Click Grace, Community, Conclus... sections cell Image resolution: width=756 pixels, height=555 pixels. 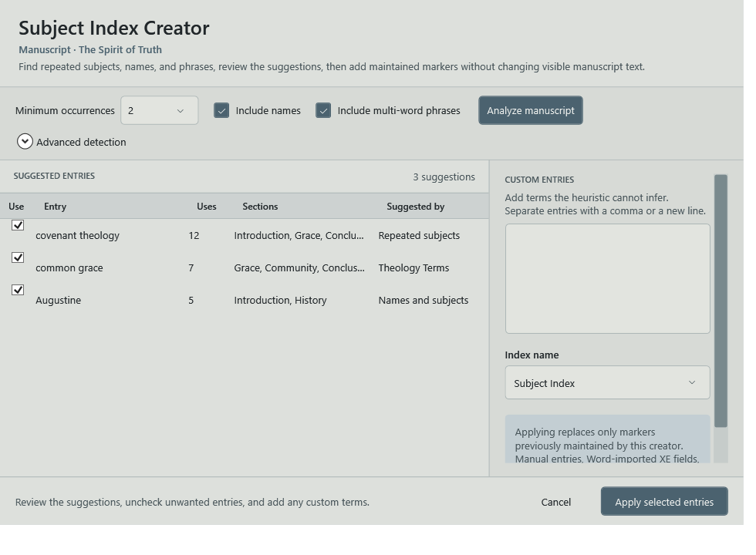coord(299,268)
